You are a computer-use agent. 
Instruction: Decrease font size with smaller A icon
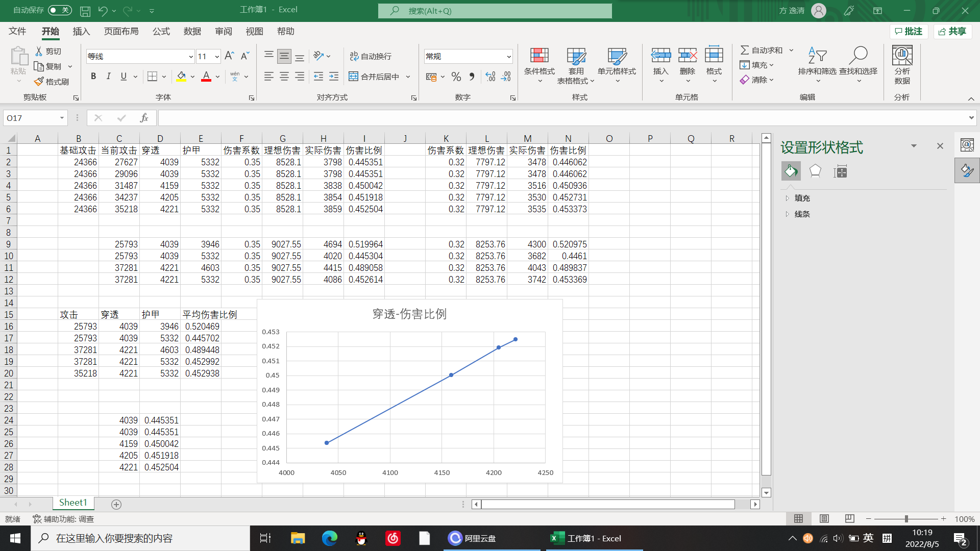point(245,56)
